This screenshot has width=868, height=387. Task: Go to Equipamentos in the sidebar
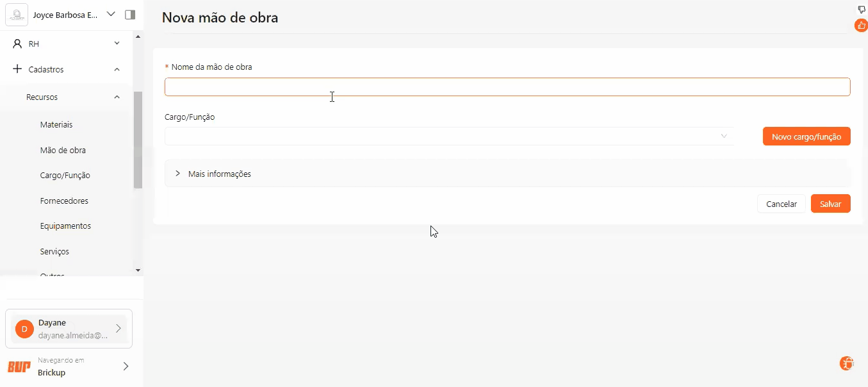(65, 226)
